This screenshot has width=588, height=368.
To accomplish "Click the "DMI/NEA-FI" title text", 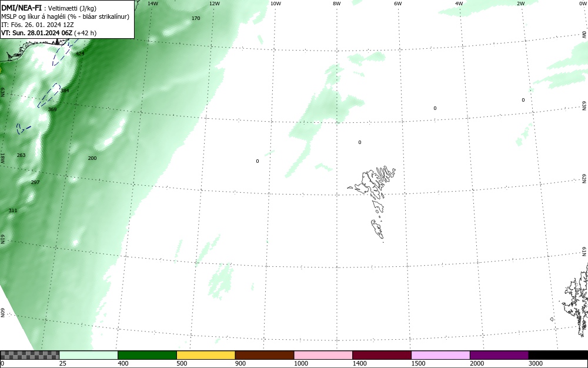I will tap(21, 8).
